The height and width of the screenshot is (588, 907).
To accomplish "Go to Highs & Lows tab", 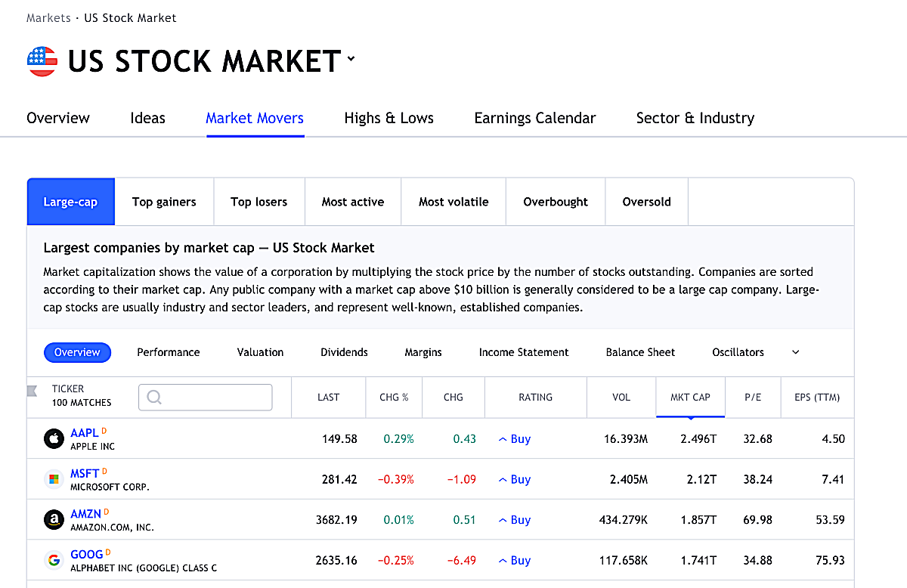I will pyautogui.click(x=389, y=118).
